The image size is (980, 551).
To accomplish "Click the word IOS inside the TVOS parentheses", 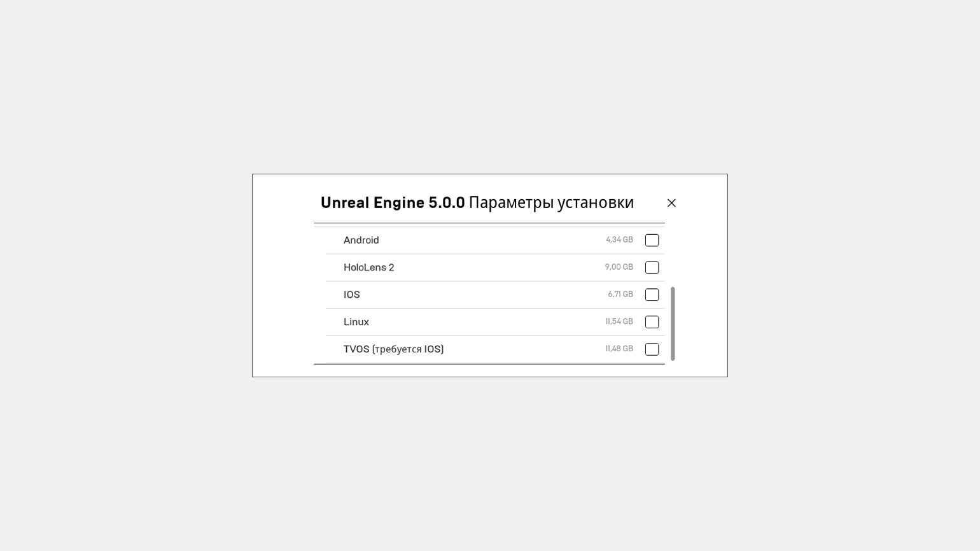I will click(x=432, y=349).
